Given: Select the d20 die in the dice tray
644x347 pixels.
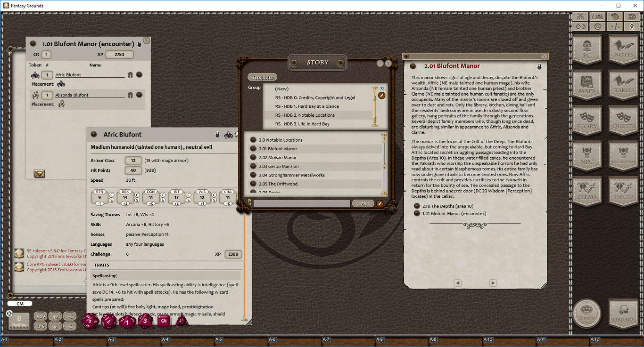Looking at the screenshot, I should tap(90, 321).
